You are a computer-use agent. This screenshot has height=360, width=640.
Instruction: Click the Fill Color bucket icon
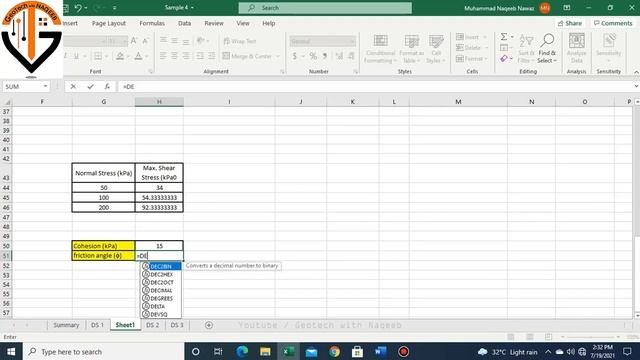point(120,56)
